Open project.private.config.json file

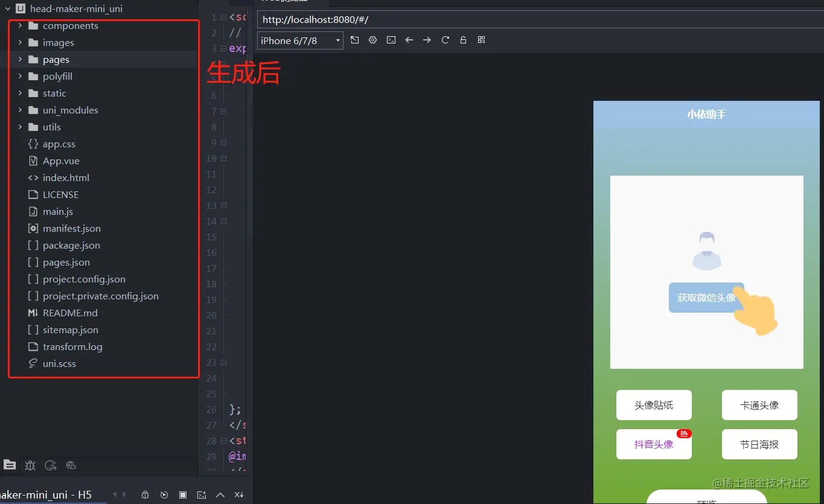tap(101, 296)
